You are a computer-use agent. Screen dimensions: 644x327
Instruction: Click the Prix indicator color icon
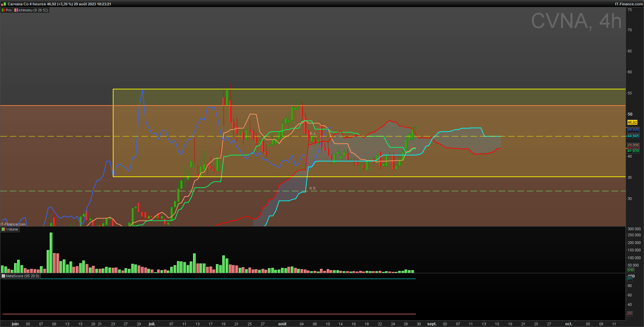pyautogui.click(x=3, y=10)
